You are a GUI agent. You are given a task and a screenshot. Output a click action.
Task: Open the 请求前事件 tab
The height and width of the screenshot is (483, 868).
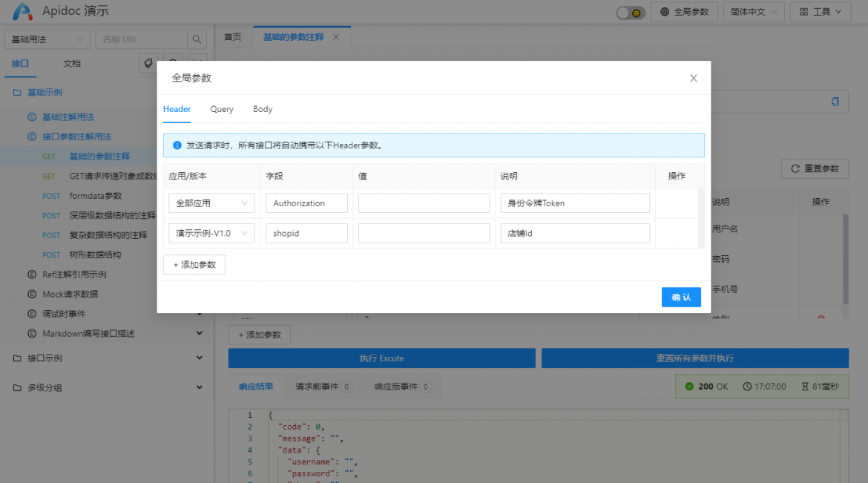click(x=324, y=387)
